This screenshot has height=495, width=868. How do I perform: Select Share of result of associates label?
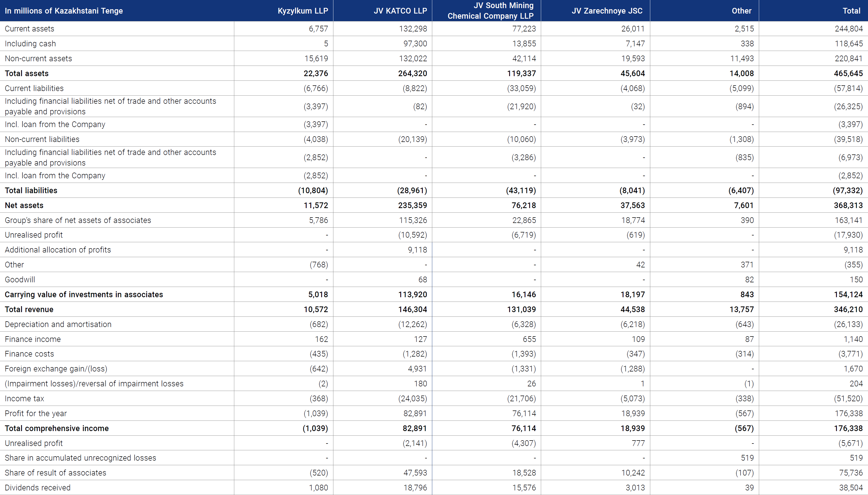(55, 473)
